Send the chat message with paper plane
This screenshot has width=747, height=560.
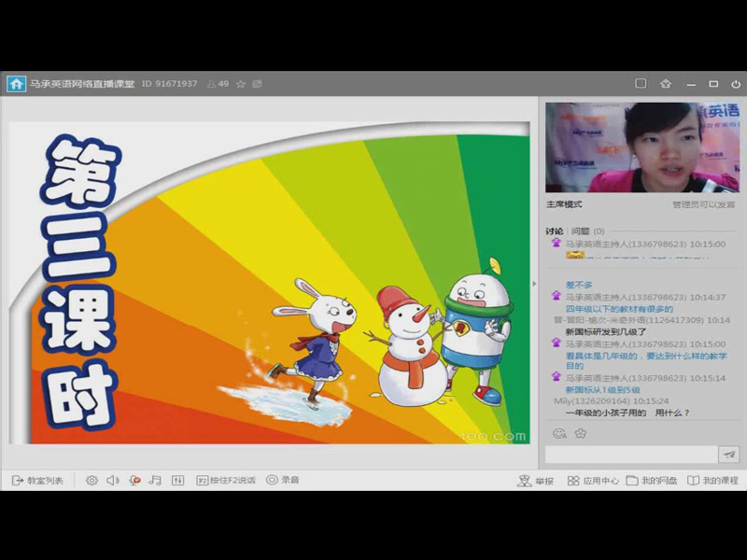point(728,455)
